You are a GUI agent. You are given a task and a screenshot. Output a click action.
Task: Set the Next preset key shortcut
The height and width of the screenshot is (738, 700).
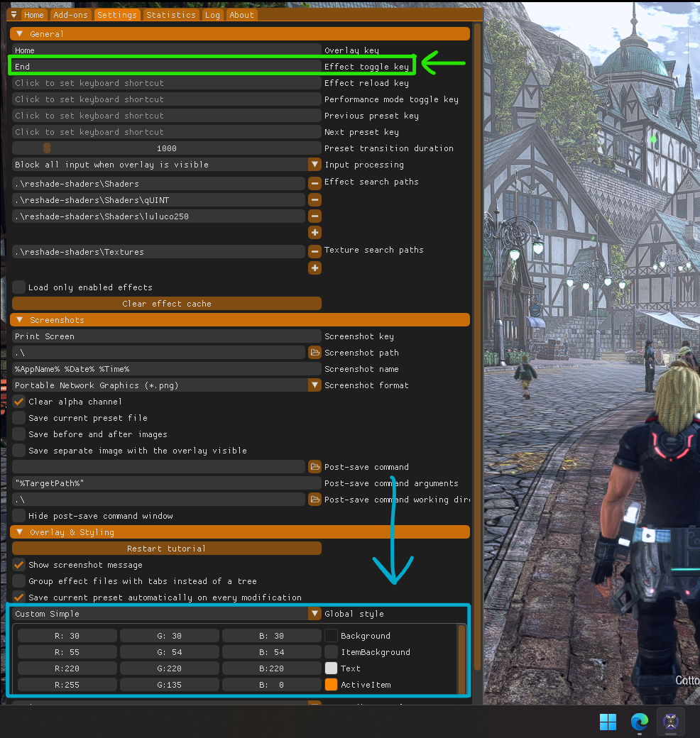(167, 132)
